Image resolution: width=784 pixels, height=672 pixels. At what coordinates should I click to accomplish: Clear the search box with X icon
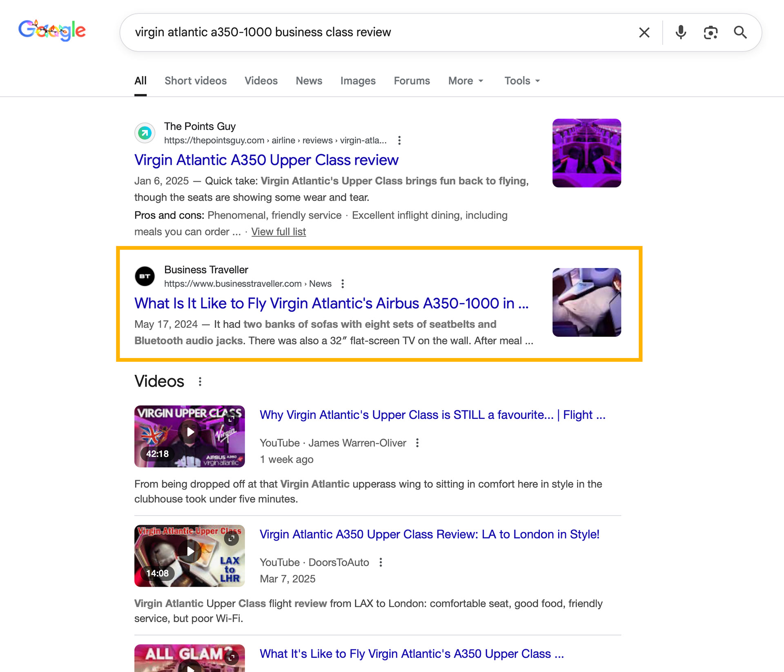[644, 32]
